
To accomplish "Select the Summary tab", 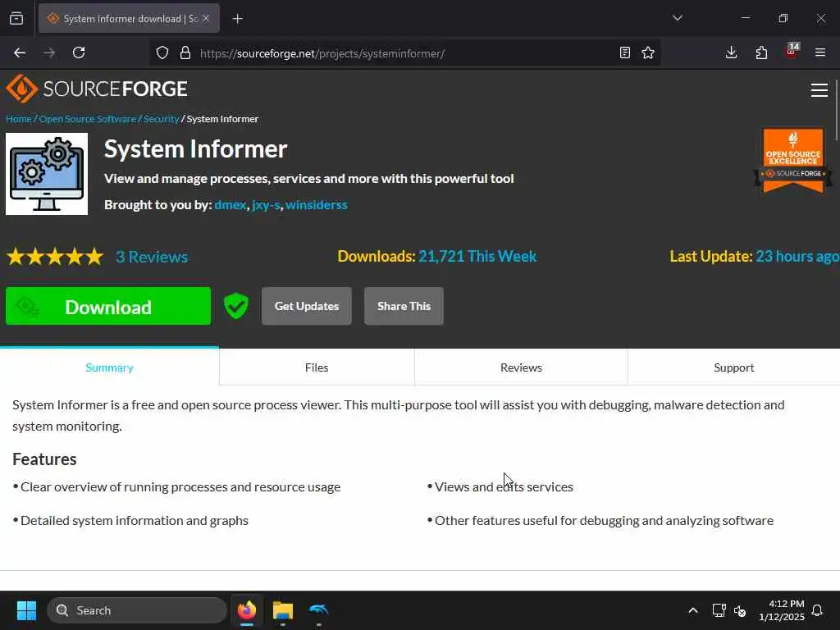I will point(109,367).
